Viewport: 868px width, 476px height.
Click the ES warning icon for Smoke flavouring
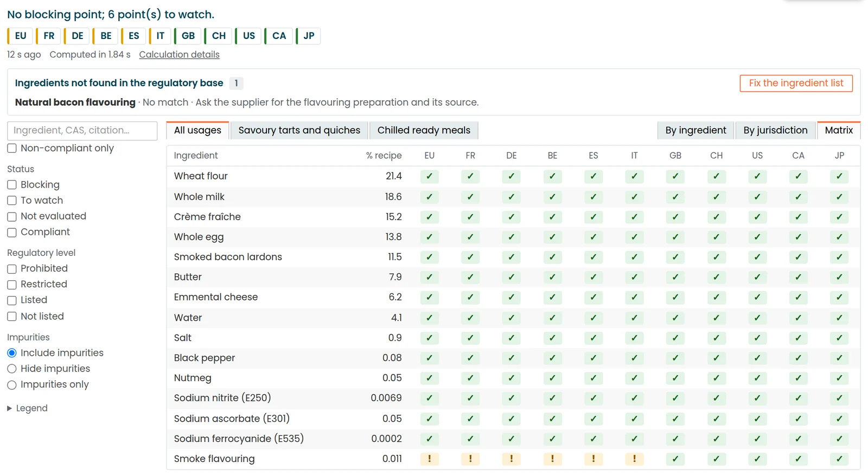pos(593,459)
